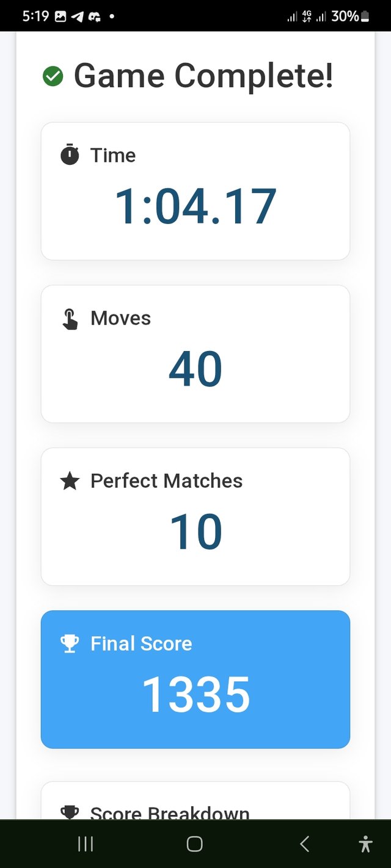Image resolution: width=391 pixels, height=868 pixels.
Task: Tap the 5:19 clock in status bar
Action: (35, 16)
